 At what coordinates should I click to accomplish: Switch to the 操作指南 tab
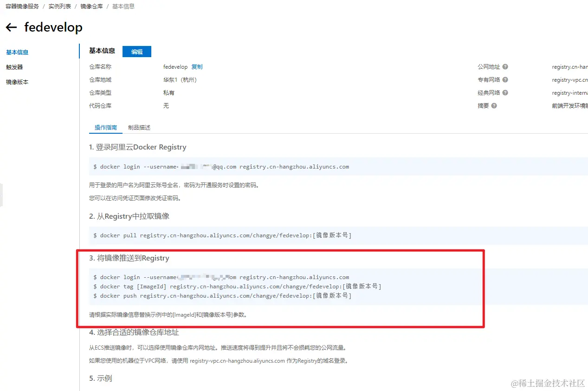(106, 128)
